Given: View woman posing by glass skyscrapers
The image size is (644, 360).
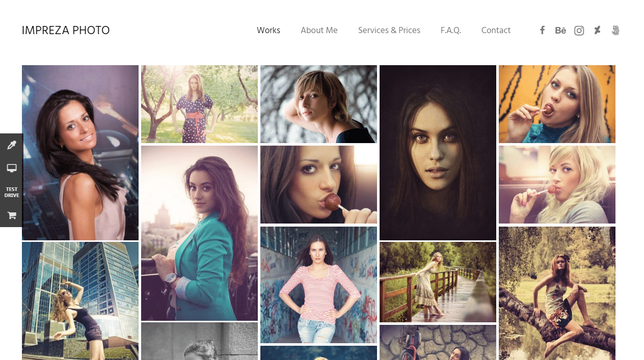Looking at the screenshot, I should [x=80, y=301].
